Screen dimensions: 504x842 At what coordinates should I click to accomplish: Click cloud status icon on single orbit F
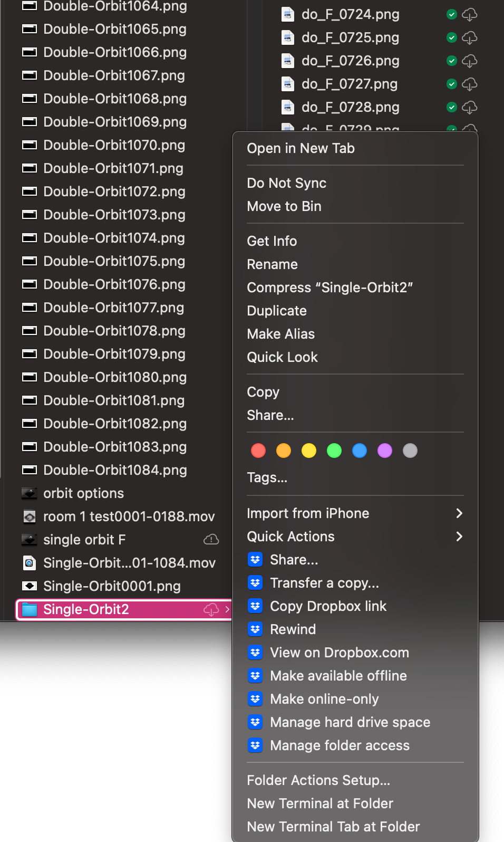click(211, 539)
